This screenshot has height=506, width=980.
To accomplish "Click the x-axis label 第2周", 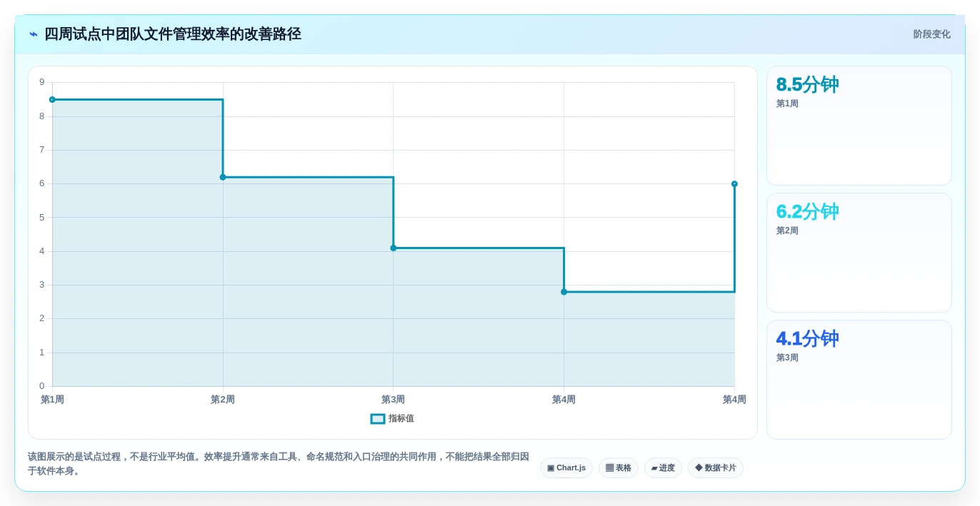I will click(223, 400).
